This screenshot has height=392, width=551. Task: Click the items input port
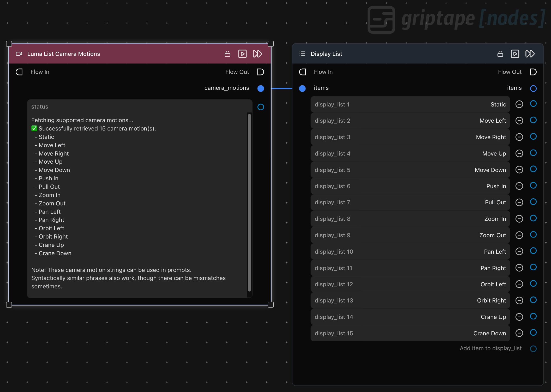302,88
